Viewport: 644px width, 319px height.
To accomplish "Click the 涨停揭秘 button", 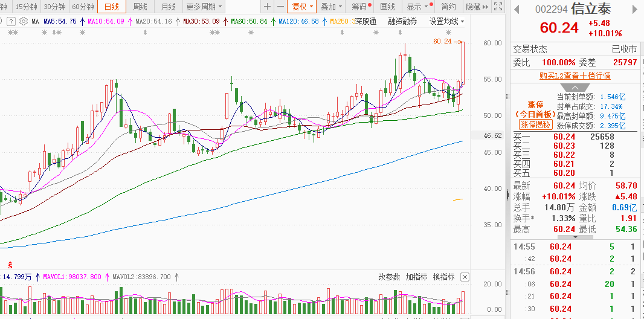I will [x=536, y=125].
